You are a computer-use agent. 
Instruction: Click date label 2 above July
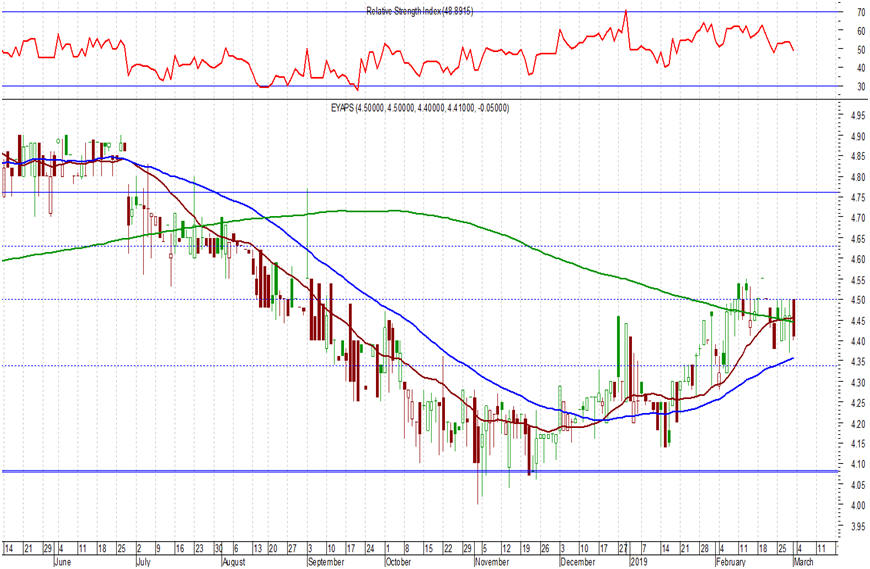[139, 548]
